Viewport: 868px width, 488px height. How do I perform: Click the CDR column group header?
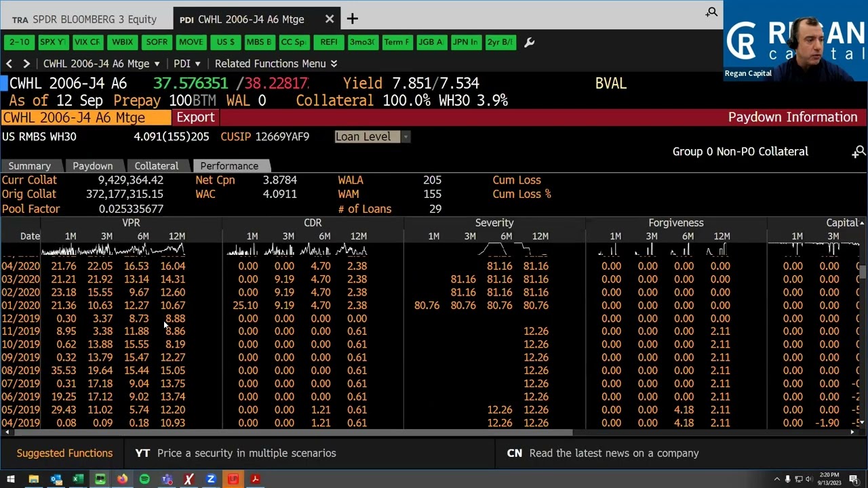313,222
